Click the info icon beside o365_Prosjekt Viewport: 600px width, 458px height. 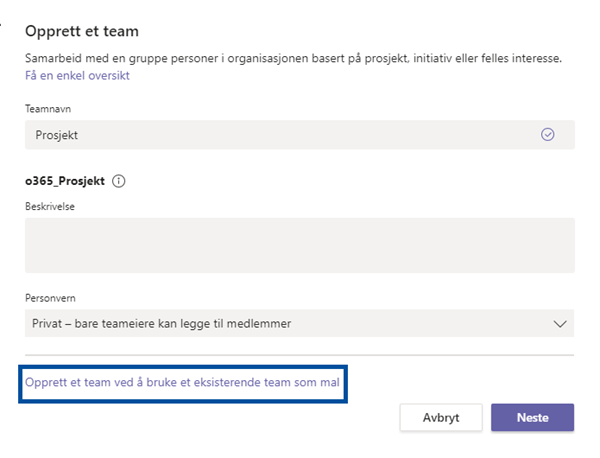pyautogui.click(x=119, y=181)
